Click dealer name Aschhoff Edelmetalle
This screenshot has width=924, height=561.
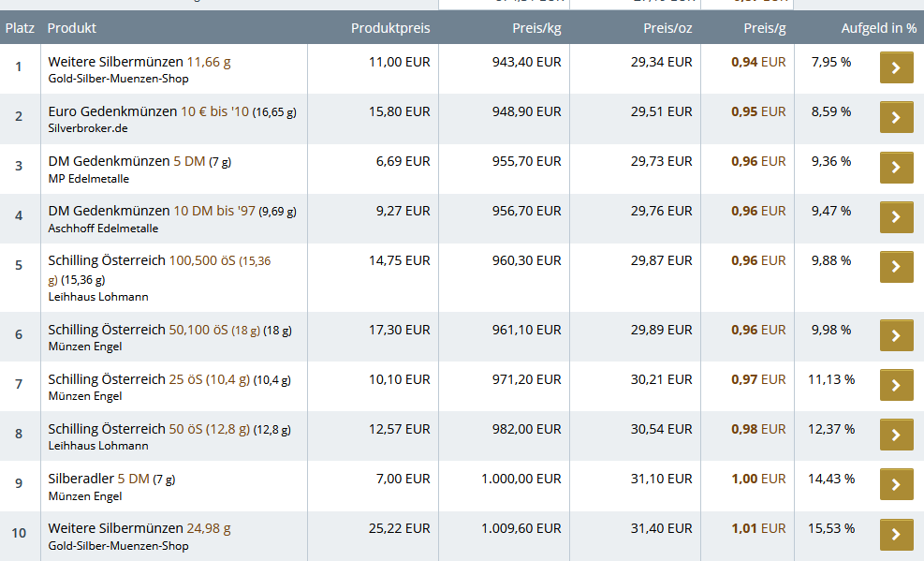point(103,229)
